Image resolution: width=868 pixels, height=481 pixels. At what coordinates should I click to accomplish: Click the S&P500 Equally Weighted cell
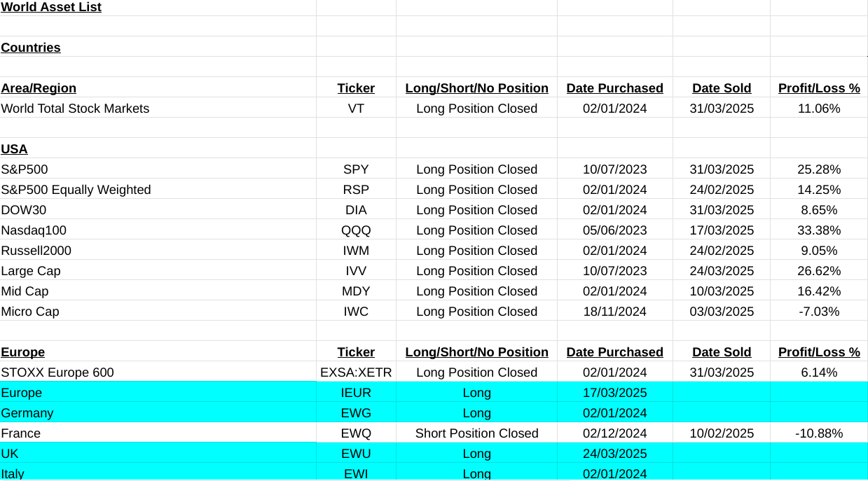click(x=76, y=190)
